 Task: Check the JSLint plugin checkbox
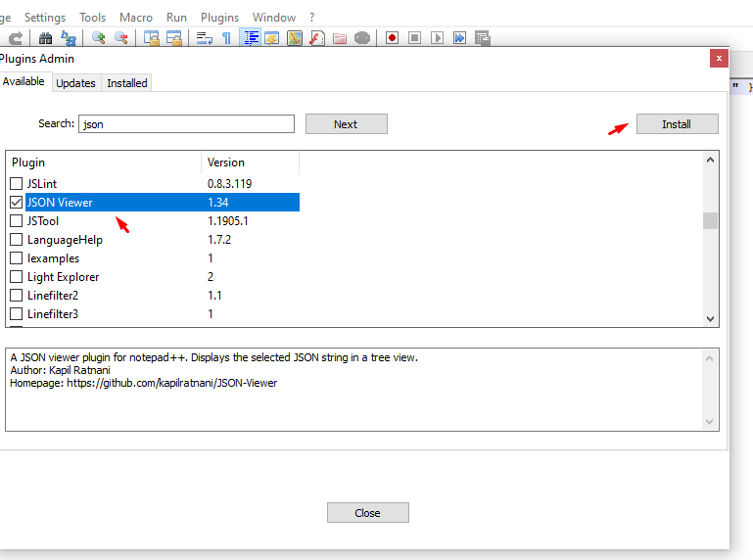(17, 183)
